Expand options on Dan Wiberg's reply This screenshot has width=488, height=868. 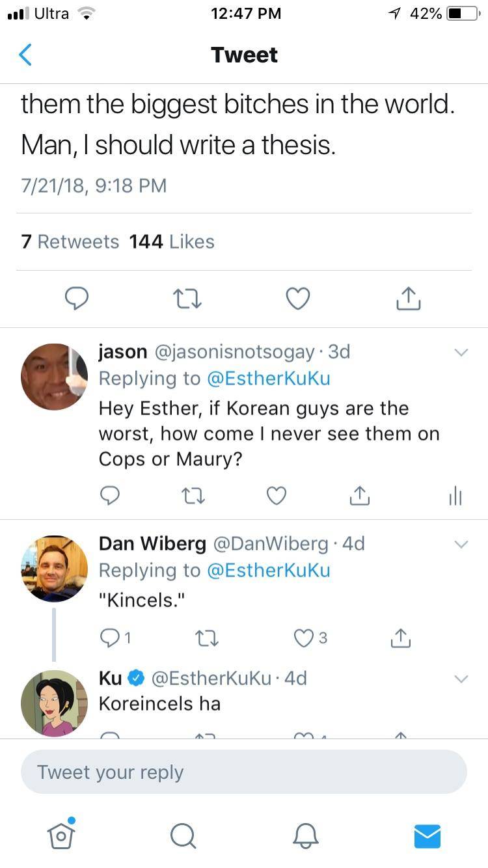pyautogui.click(x=461, y=544)
